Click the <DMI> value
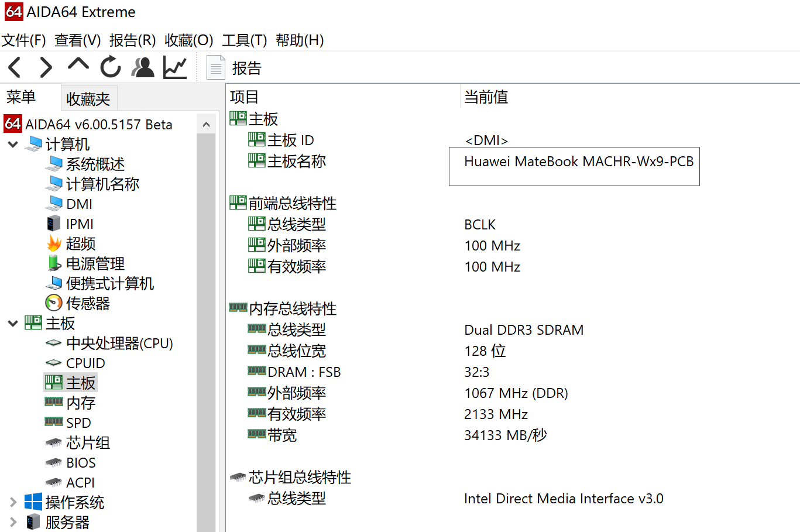 point(486,140)
